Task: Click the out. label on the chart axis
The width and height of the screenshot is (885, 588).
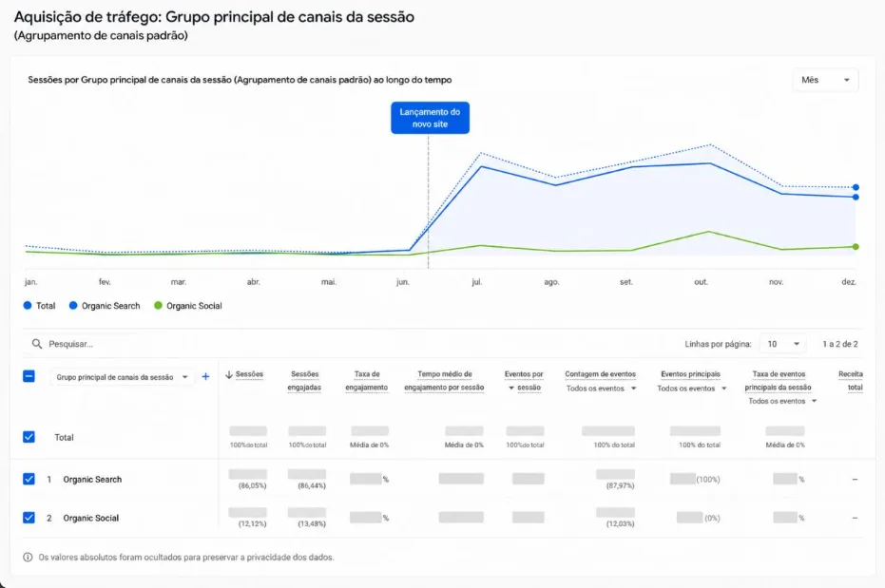Action: pos(701,281)
